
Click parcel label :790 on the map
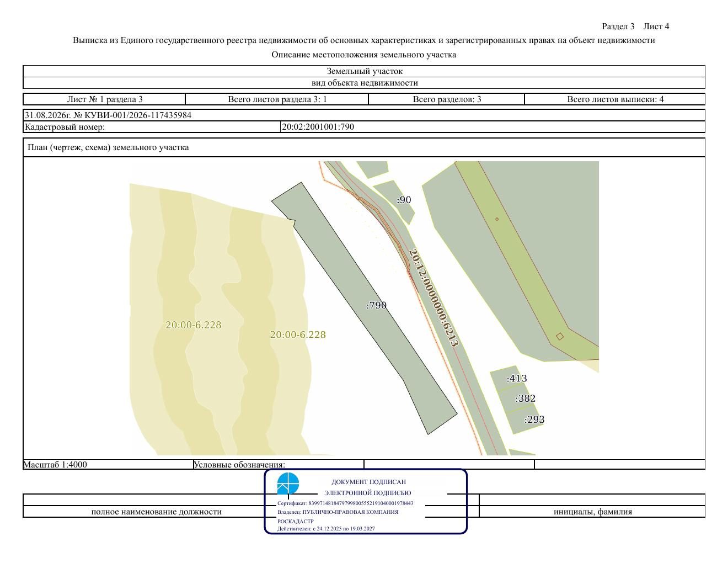(377, 305)
